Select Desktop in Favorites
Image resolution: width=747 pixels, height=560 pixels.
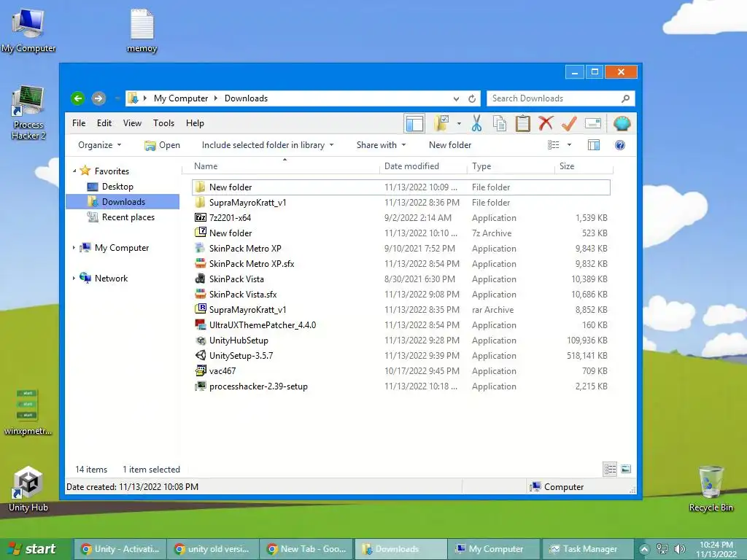[x=117, y=187]
